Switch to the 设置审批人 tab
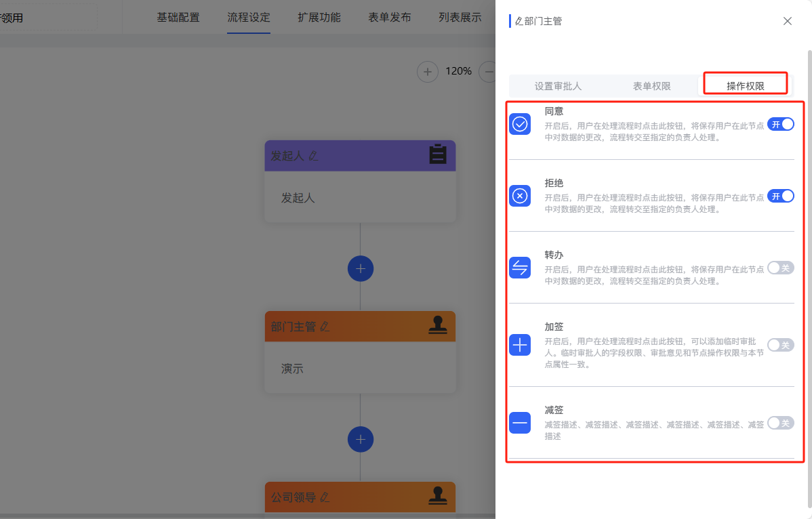Screen dimensions: 812x519 pos(558,86)
